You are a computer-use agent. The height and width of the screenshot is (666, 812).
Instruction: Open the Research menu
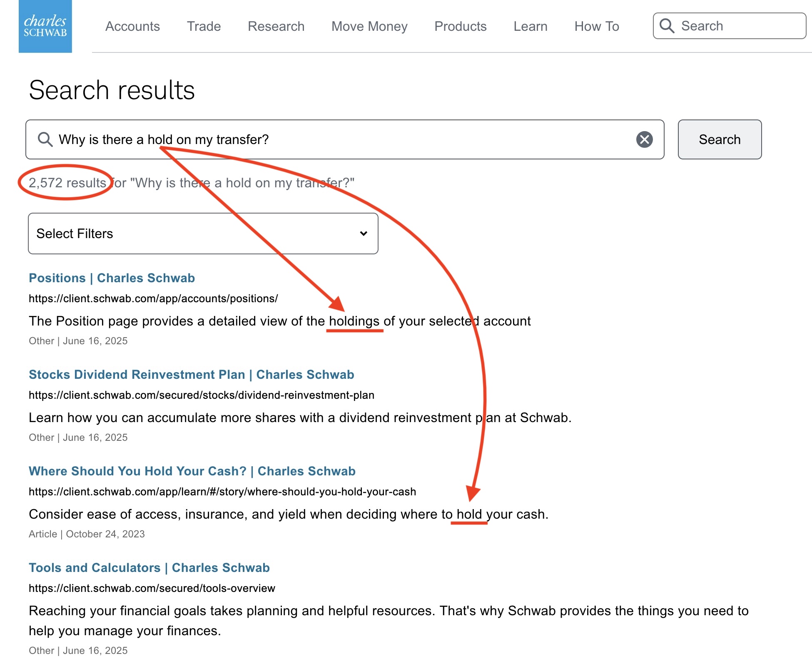pos(276,26)
